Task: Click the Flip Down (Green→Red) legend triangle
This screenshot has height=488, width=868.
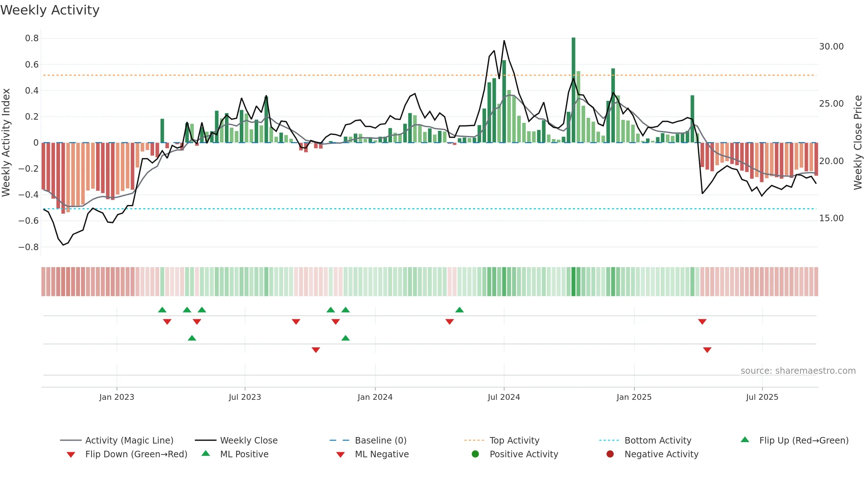Action: pyautogui.click(x=71, y=455)
